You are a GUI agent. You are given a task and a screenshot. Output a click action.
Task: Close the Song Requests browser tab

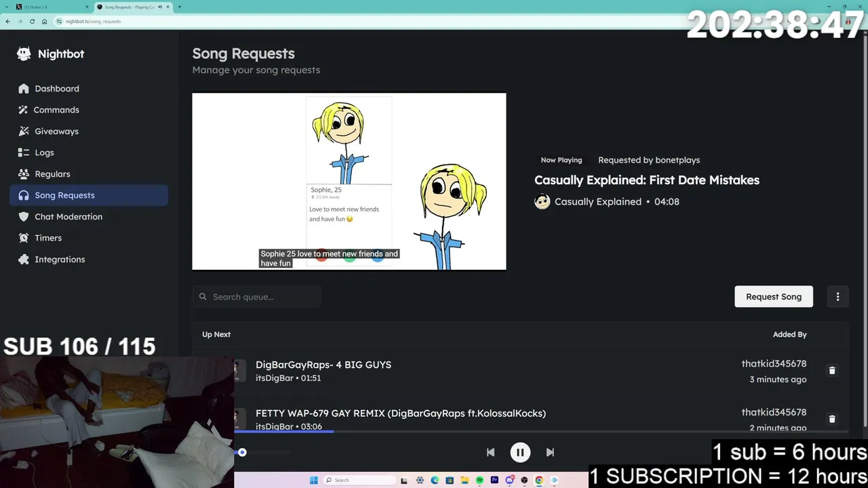click(x=168, y=7)
